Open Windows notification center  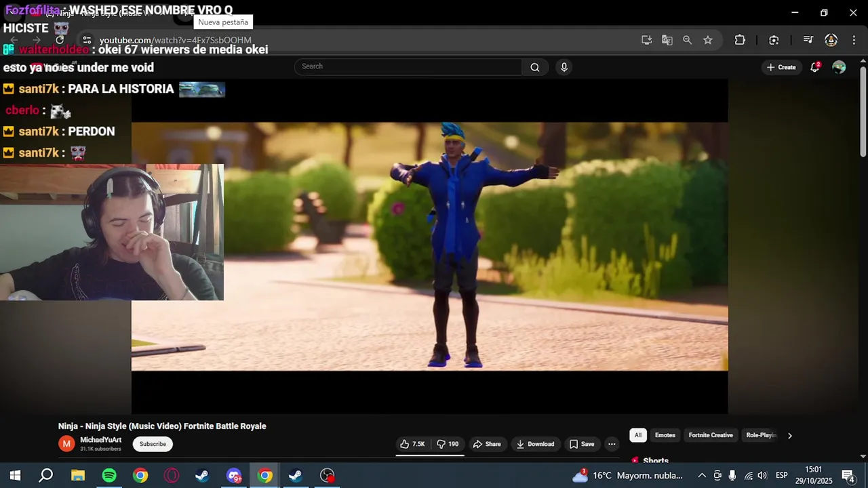(848, 476)
